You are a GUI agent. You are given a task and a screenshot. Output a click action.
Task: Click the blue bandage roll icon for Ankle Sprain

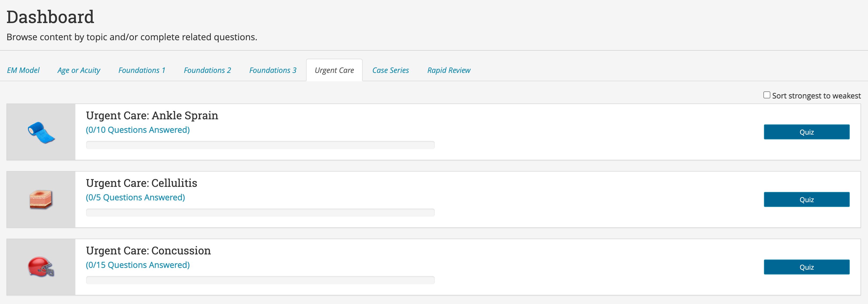(x=41, y=132)
